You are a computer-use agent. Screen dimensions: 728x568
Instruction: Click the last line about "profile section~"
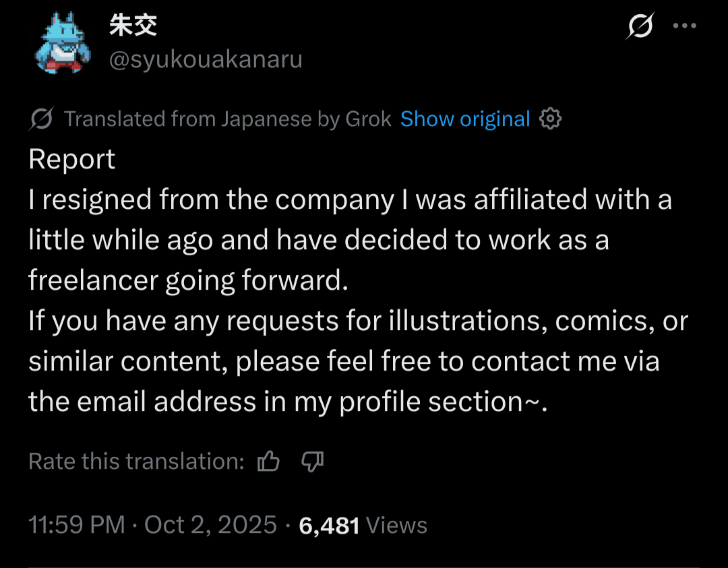tap(288, 402)
